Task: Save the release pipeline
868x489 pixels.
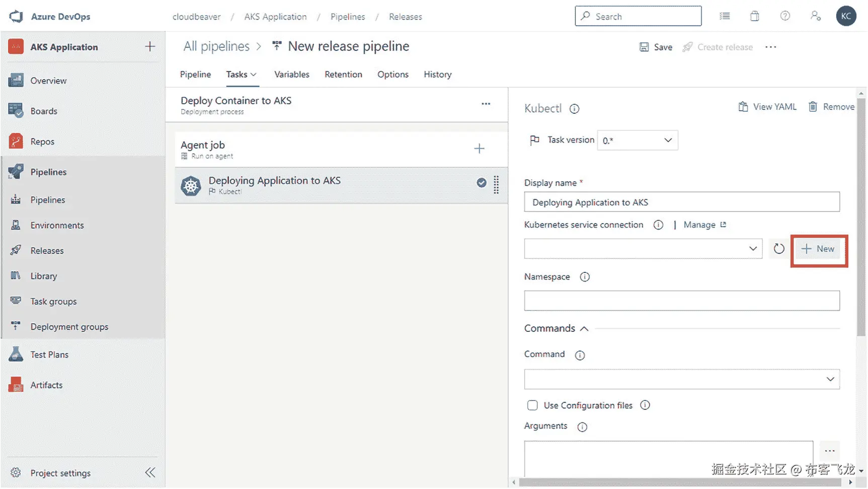Action: 656,47
